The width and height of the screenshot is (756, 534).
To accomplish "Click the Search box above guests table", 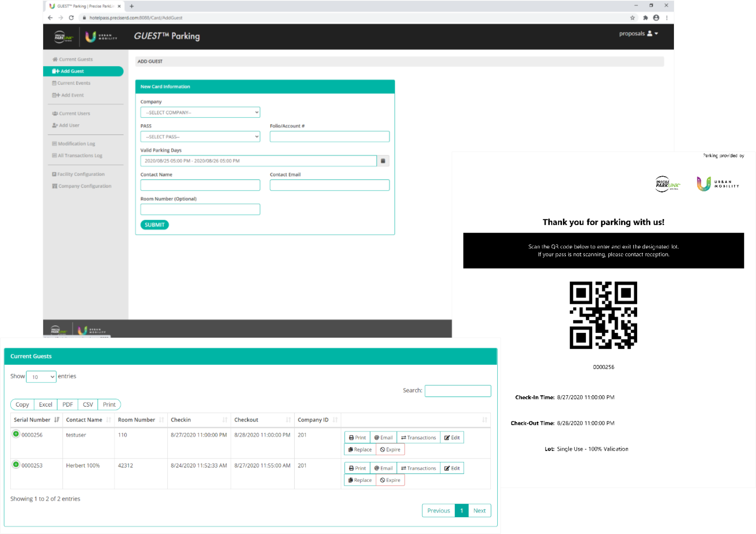I will tap(457, 391).
